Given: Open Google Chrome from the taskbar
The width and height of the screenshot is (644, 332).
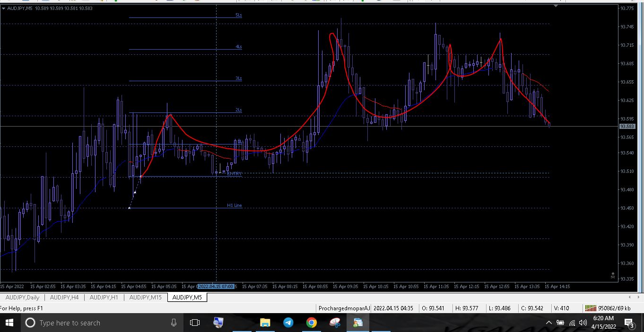Looking at the screenshot, I should point(311,323).
